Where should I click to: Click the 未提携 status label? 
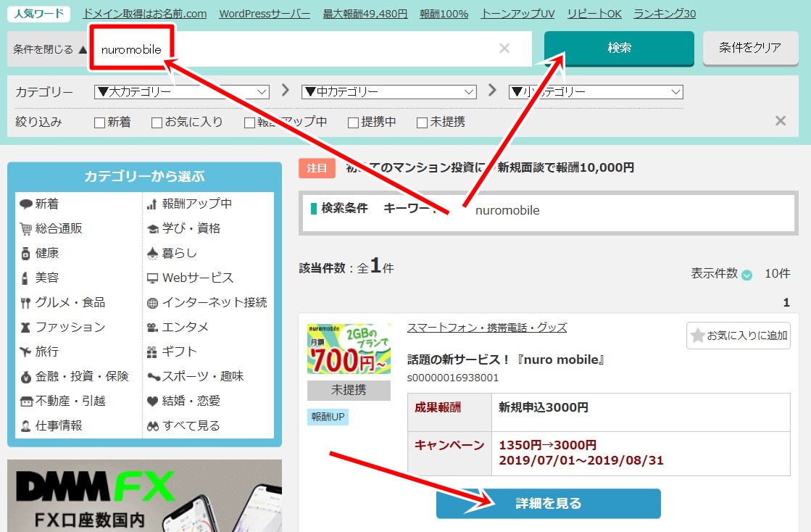[349, 391]
